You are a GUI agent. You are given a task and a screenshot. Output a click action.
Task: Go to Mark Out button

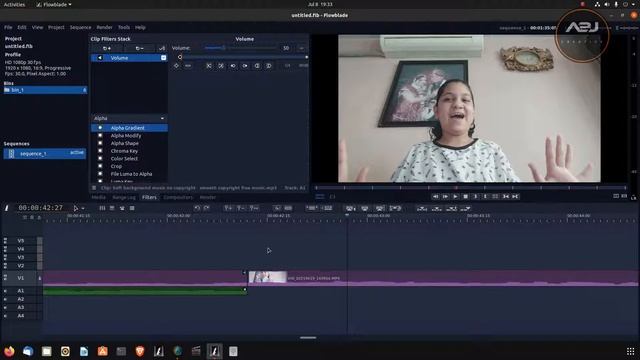pyautogui.click(x=516, y=197)
